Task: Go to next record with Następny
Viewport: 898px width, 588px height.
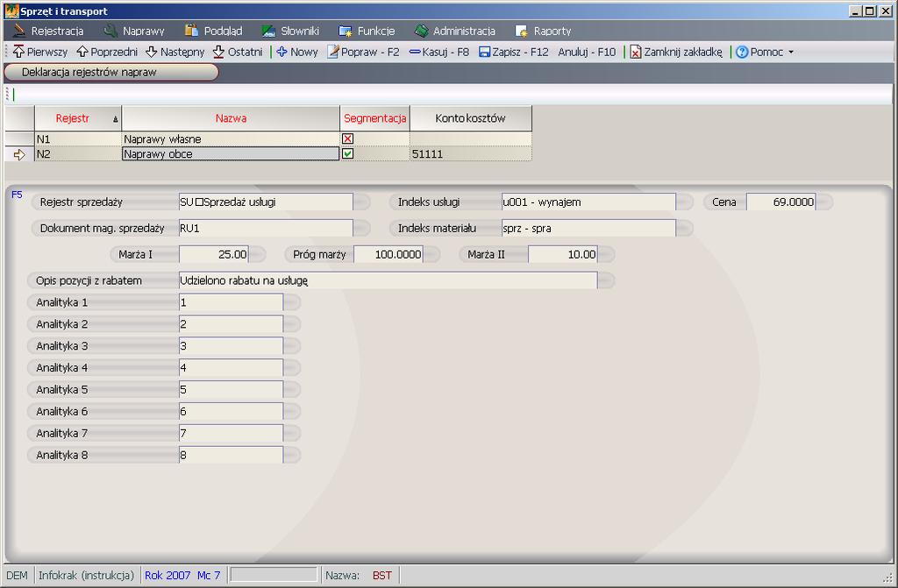Action: 175,52
